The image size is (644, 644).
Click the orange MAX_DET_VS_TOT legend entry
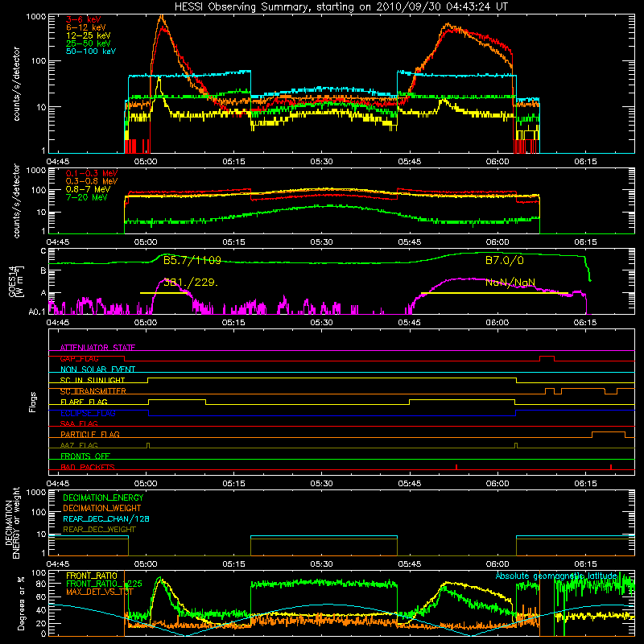tap(100, 592)
